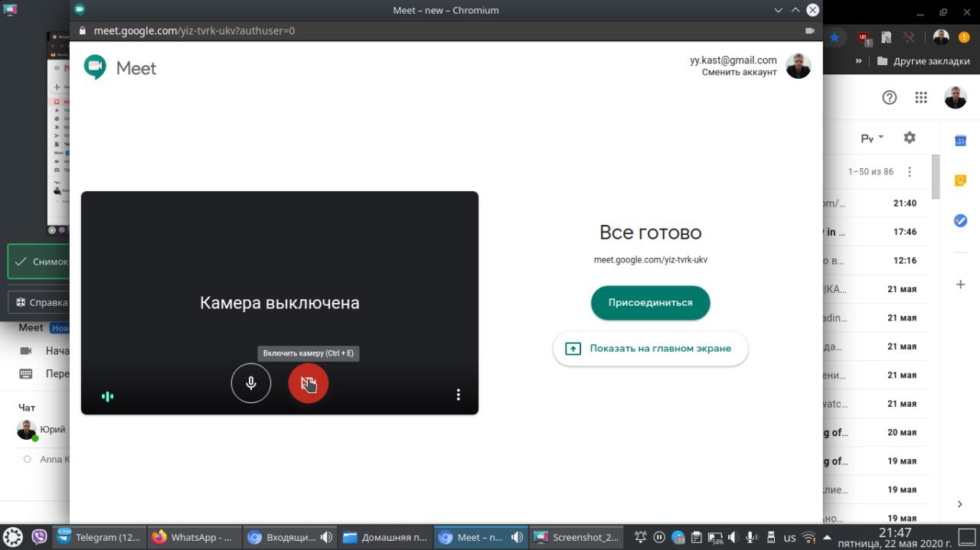The width and height of the screenshot is (980, 550).
Task: Click the Справка button in the screenshot tool
Action: click(x=38, y=302)
